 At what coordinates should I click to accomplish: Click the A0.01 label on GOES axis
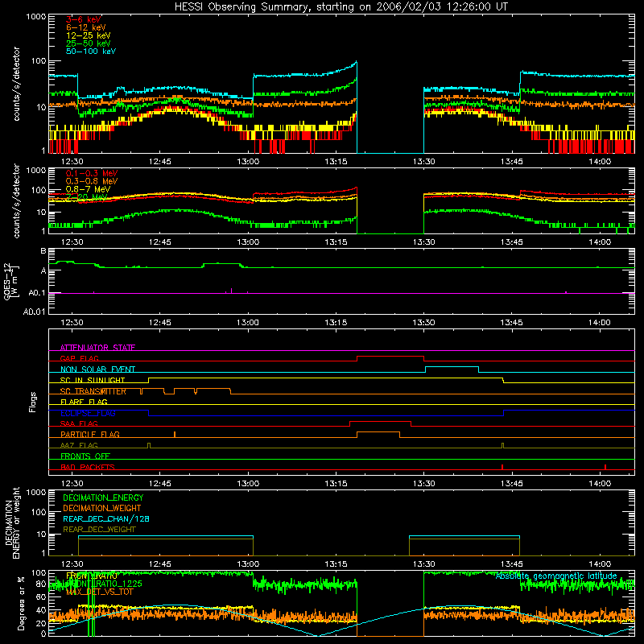click(x=34, y=312)
